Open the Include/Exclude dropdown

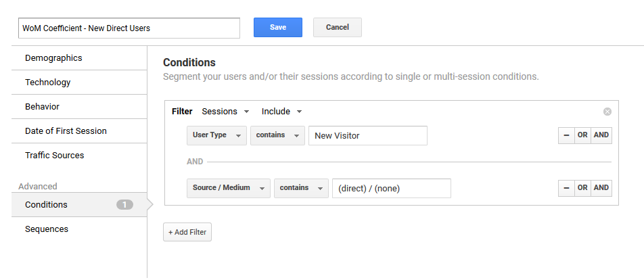(x=281, y=112)
